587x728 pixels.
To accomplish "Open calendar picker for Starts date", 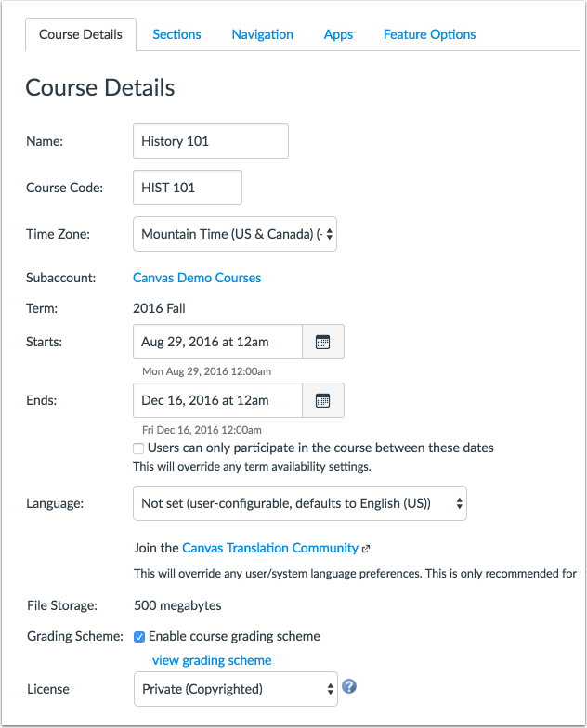I will tap(323, 342).
